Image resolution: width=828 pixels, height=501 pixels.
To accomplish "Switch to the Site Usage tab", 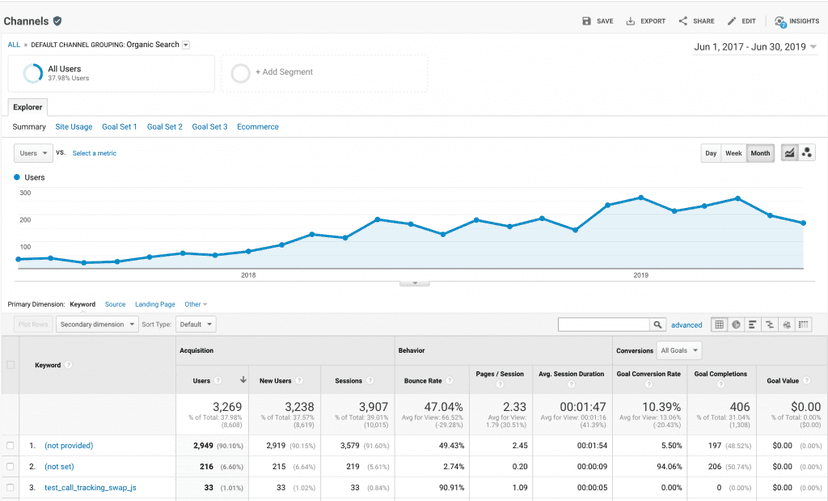I will point(74,127).
